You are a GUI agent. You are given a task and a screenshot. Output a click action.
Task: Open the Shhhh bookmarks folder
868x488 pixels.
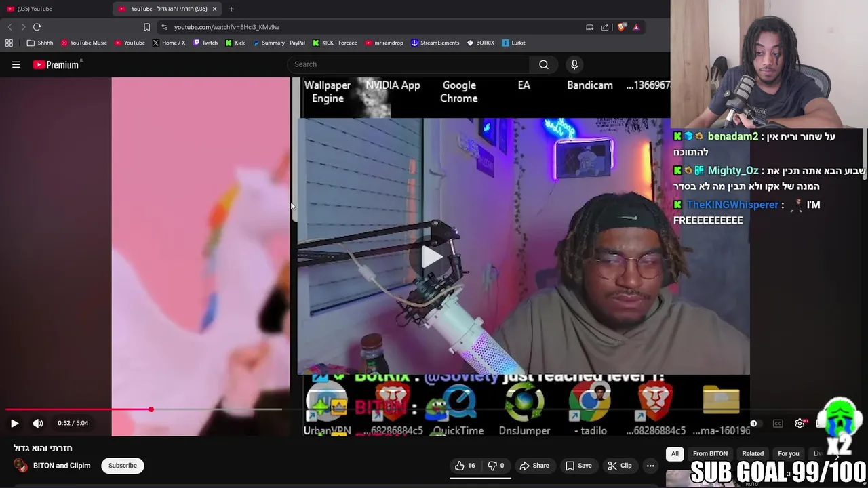[40, 43]
